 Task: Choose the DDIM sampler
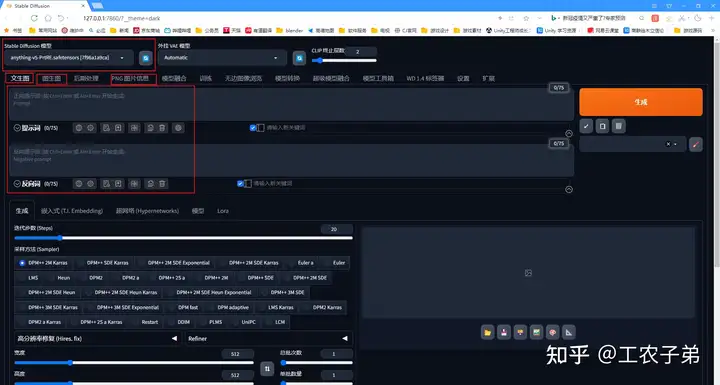pos(180,322)
